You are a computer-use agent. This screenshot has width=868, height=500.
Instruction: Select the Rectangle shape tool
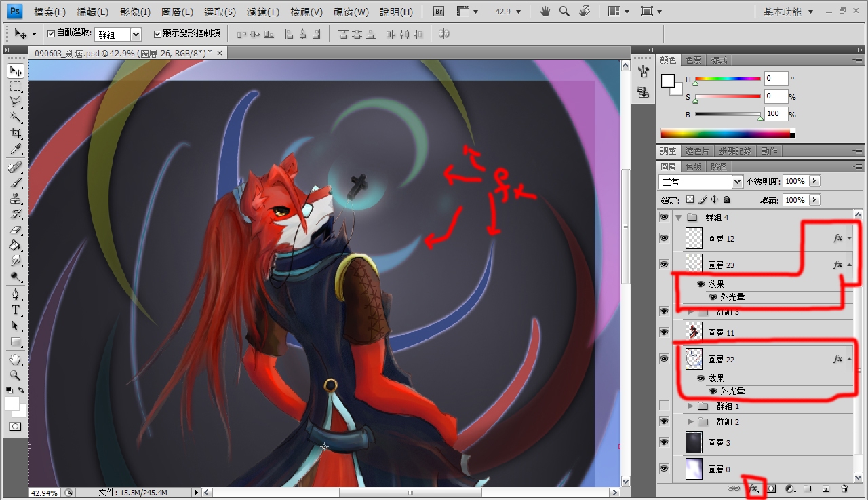click(x=16, y=341)
